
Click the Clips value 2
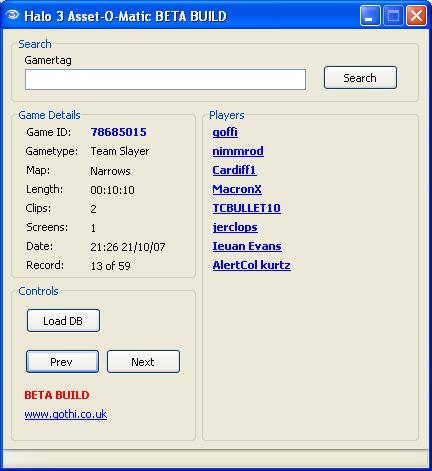click(93, 209)
